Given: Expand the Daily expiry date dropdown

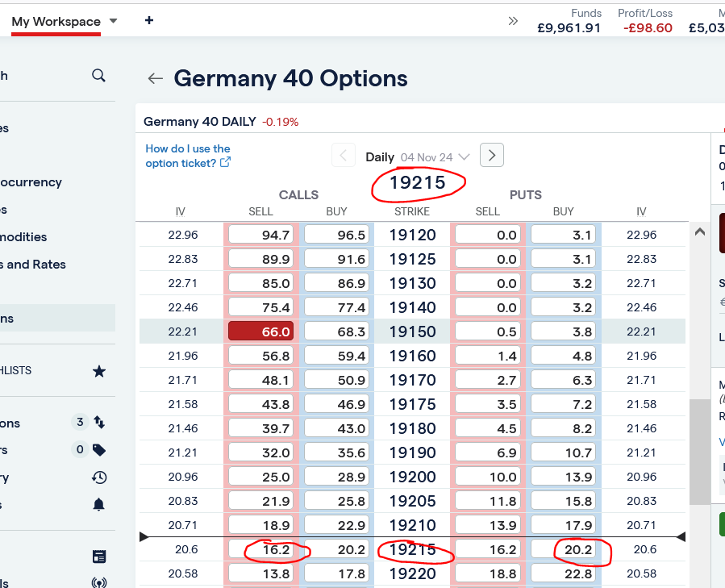Looking at the screenshot, I should coord(464,157).
